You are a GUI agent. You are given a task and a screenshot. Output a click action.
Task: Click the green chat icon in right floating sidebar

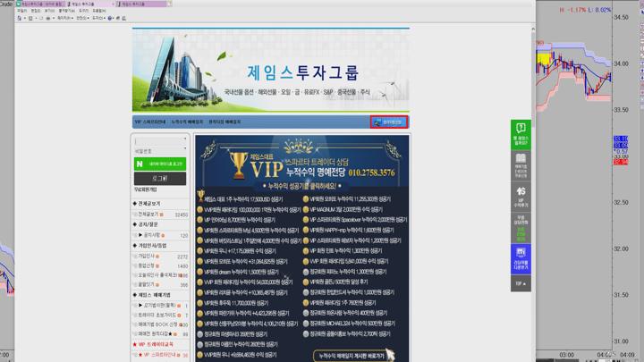click(x=521, y=135)
